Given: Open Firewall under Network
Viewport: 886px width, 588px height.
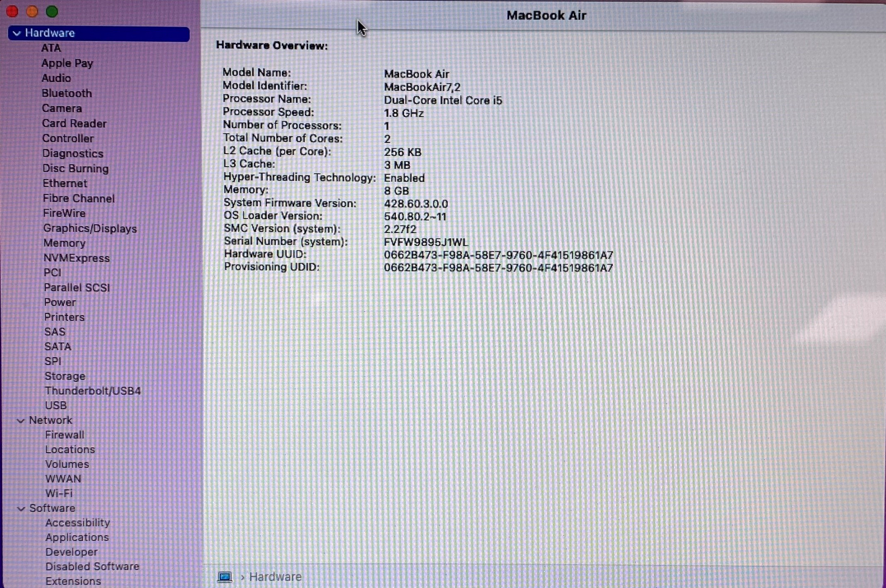Looking at the screenshot, I should (65, 435).
